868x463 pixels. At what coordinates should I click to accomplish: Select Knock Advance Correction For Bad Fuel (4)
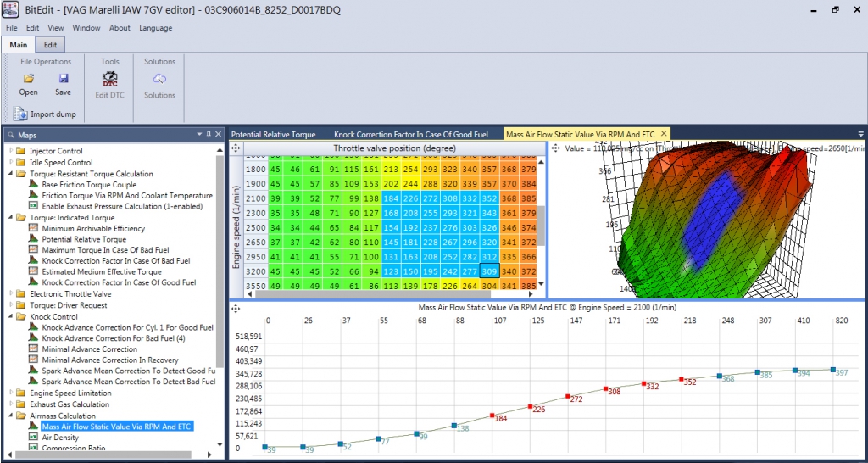point(114,337)
